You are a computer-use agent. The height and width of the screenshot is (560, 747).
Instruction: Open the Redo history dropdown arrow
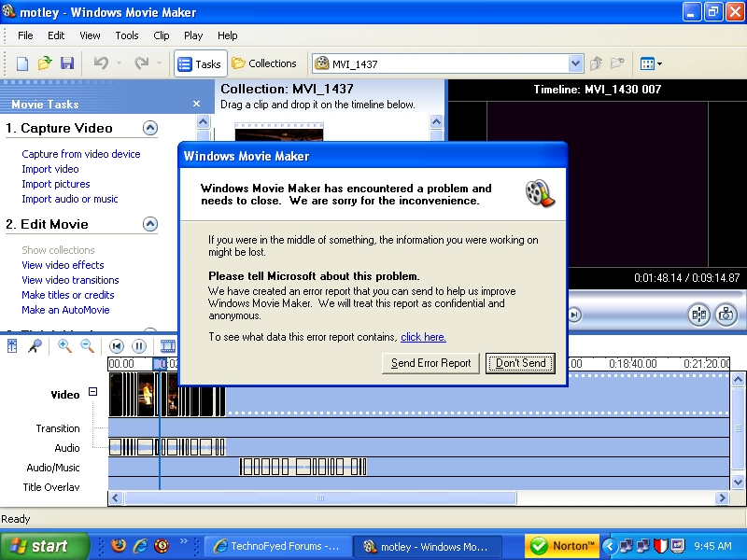pyautogui.click(x=159, y=63)
